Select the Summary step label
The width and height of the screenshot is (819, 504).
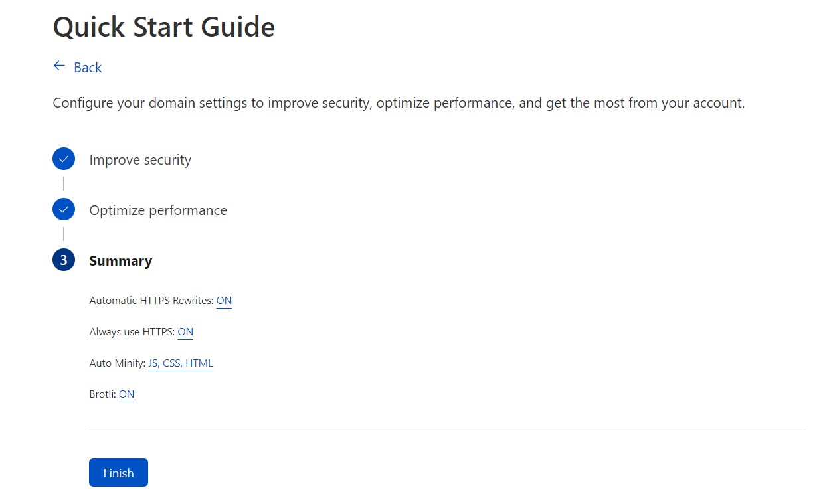click(120, 260)
